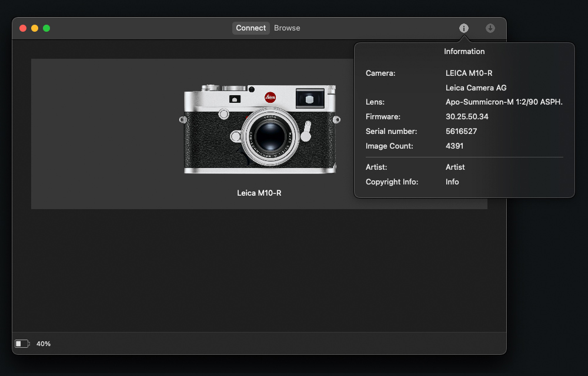Click the "Information" popover title
Viewport: 588px width, 376px height.
[465, 51]
